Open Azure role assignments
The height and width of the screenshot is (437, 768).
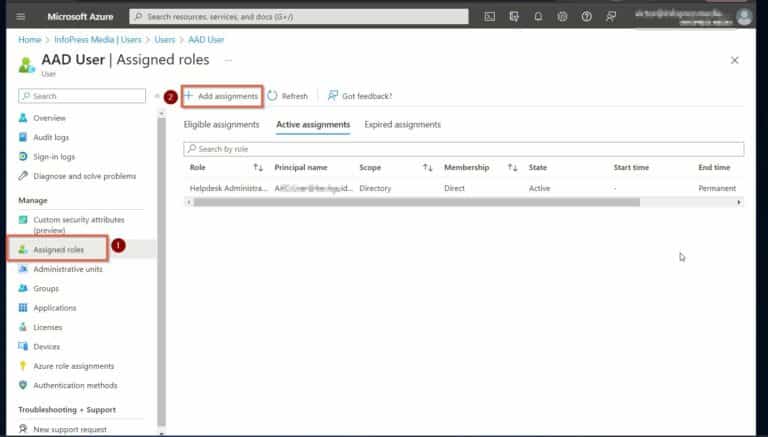click(x=73, y=366)
